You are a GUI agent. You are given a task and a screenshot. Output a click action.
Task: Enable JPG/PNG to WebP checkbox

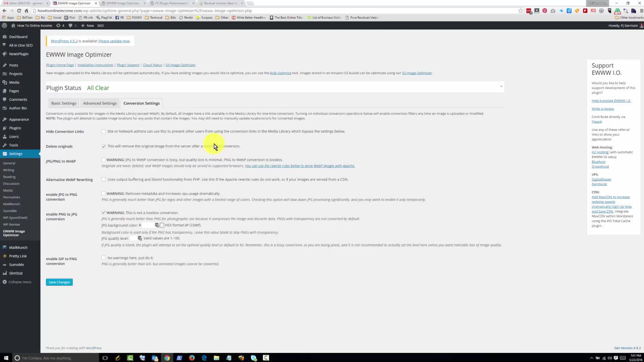pyautogui.click(x=104, y=160)
